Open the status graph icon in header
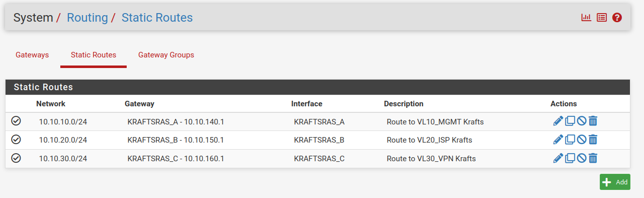 click(586, 18)
